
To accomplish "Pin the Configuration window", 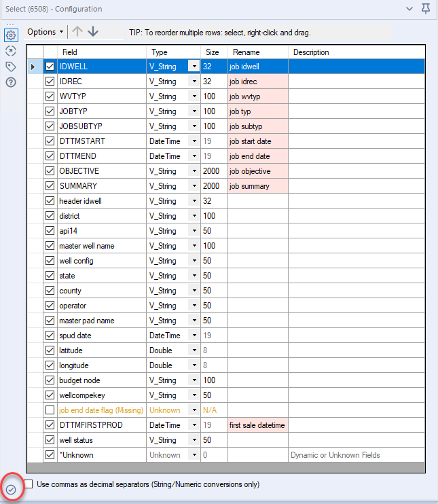I will [x=426, y=9].
